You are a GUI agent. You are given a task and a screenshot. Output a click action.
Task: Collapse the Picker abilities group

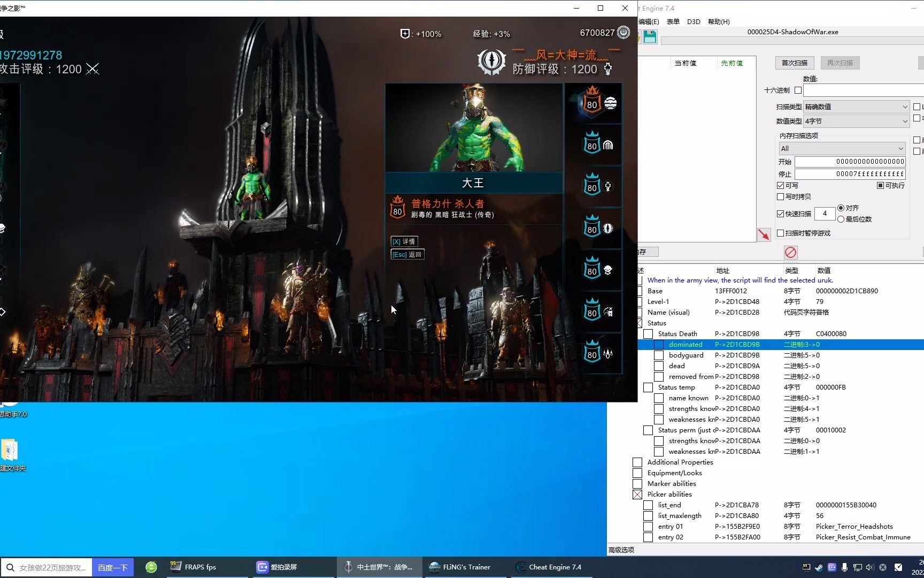637,495
